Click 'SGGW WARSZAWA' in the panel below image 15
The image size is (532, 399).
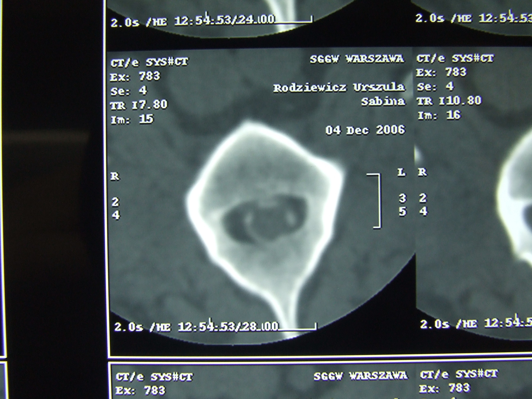361,376
